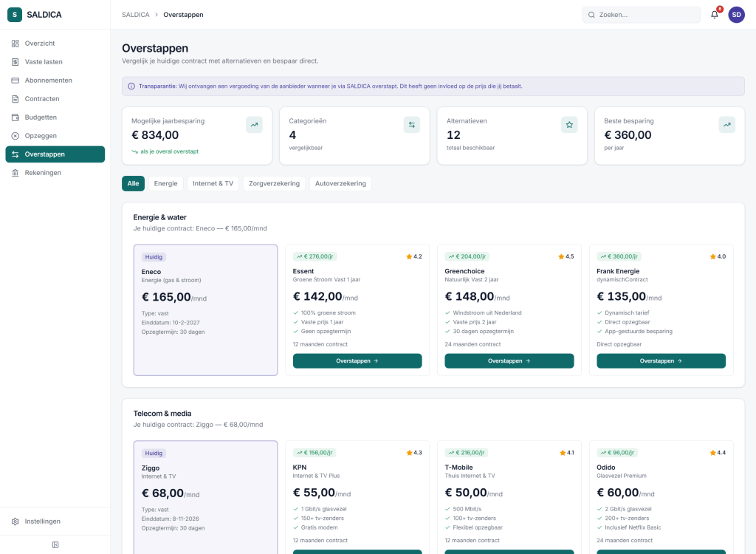Filter by Energie

[166, 183]
